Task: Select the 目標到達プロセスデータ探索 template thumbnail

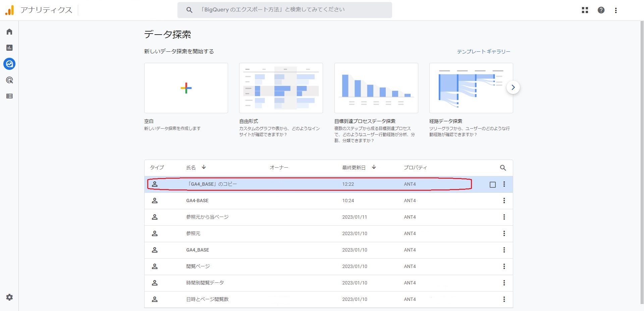Action: tap(376, 88)
